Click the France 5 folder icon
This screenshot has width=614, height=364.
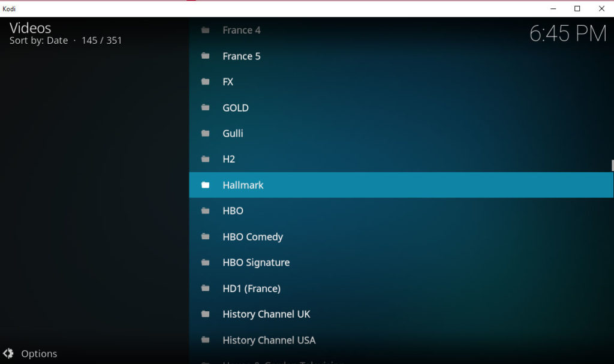tap(205, 56)
